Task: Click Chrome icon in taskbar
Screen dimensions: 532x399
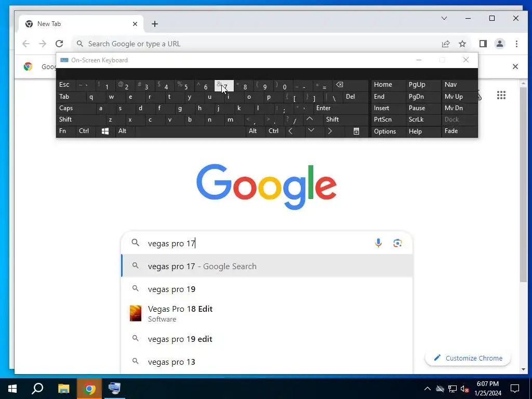Action: pos(89,389)
